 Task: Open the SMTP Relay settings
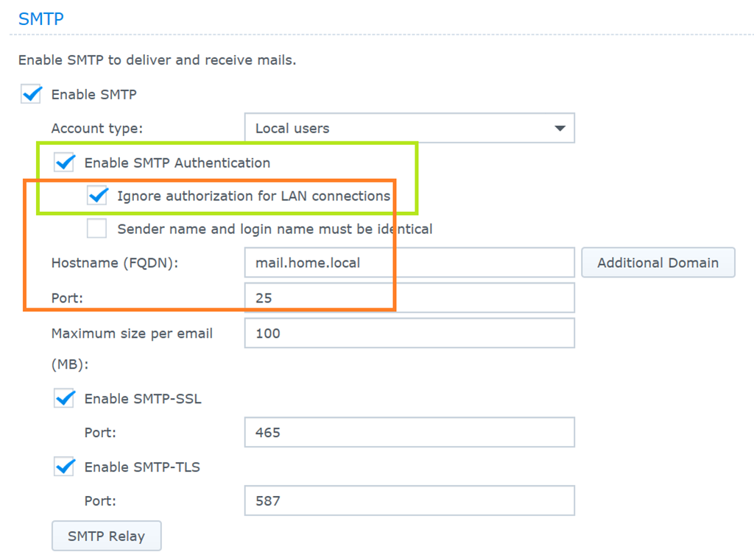[106, 536]
